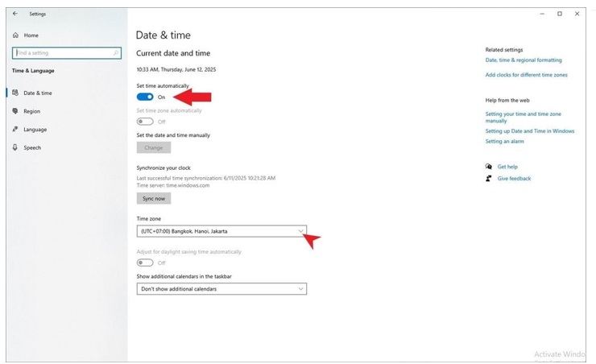Click the Get help icon
This screenshot has height=364, width=596.
pyautogui.click(x=489, y=167)
